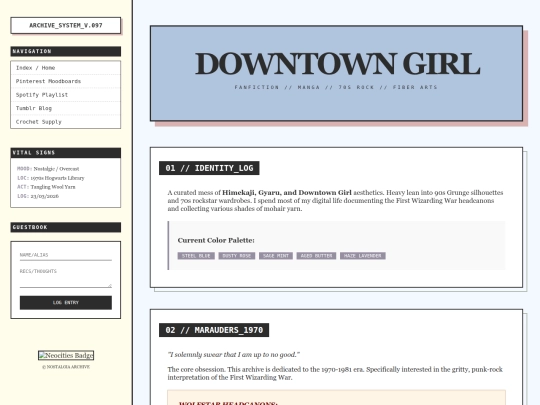Image resolution: width=540 pixels, height=405 pixels.
Task: Click the GUESTBOOK sidebar header
Action: (x=66, y=227)
